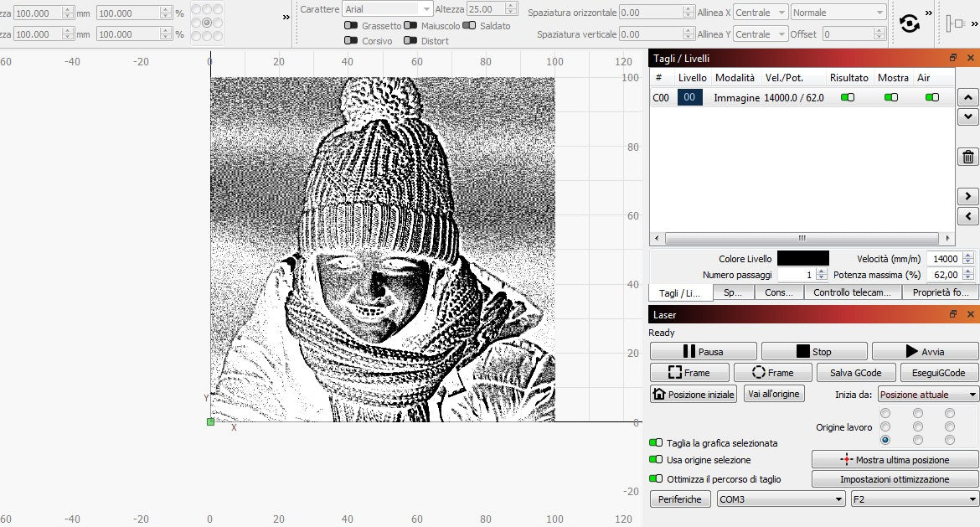The image size is (980, 527).
Task: Switch to the Controllo telecamera tab
Action: pyautogui.click(x=853, y=292)
